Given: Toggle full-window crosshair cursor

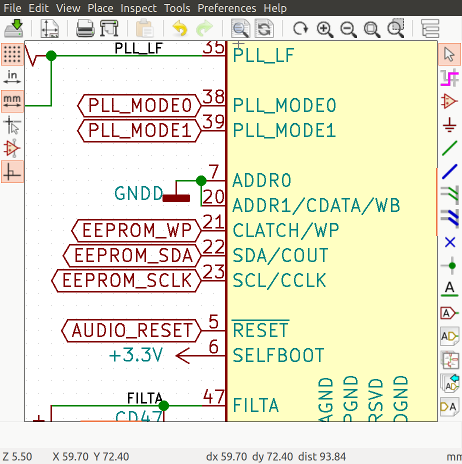Looking at the screenshot, I should click(x=12, y=125).
